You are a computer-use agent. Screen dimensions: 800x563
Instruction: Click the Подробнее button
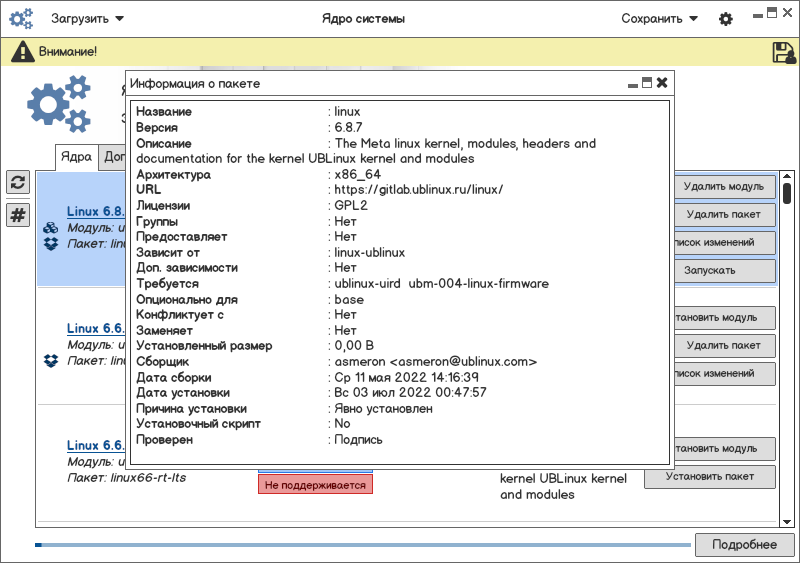click(744, 545)
